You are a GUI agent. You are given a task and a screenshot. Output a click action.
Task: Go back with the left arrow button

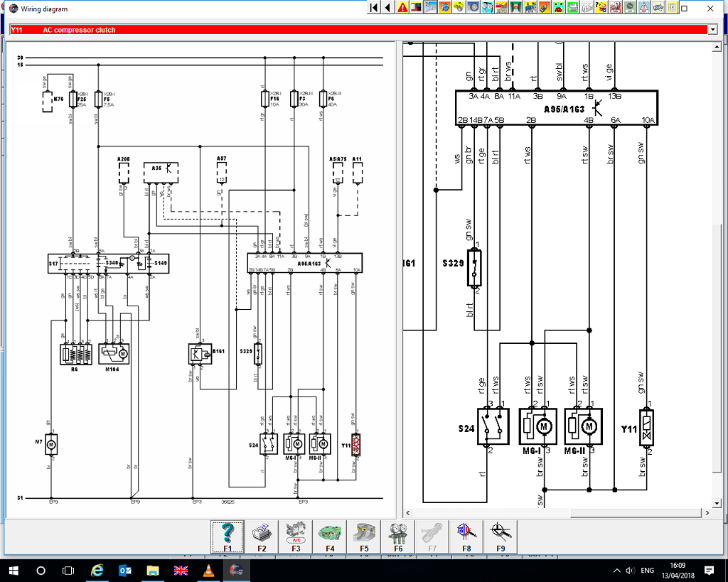point(387,8)
